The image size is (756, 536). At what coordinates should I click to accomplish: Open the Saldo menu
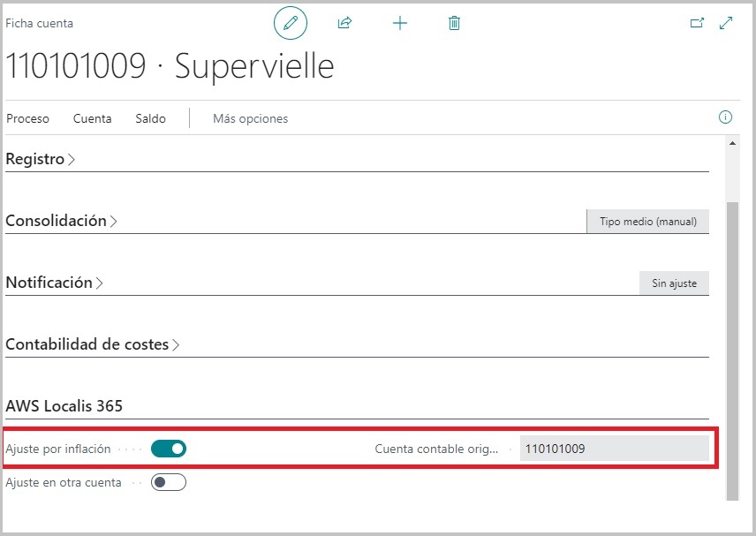[x=150, y=118]
